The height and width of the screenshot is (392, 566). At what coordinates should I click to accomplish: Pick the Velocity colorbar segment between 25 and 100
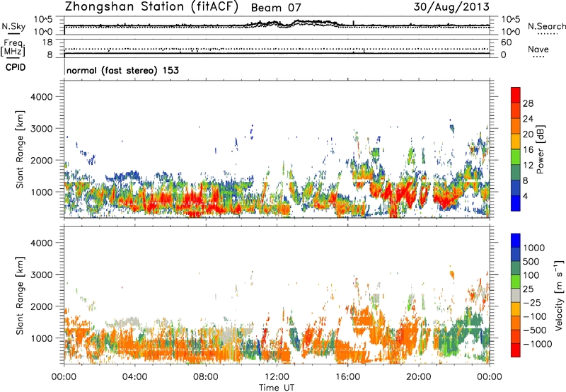516,281
